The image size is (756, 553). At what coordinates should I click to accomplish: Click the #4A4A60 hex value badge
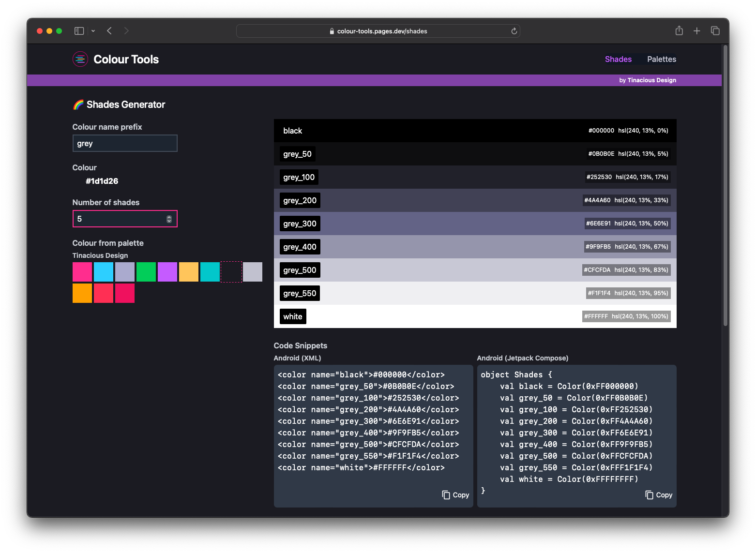[x=597, y=200]
